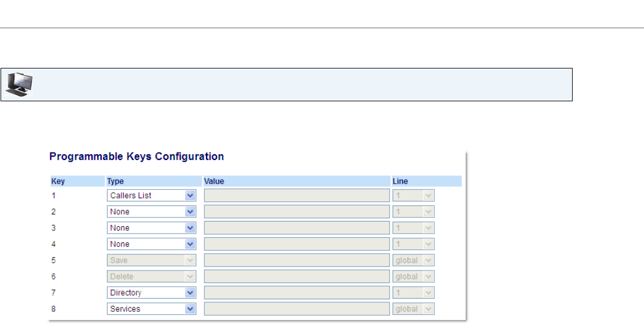Image resolution: width=644 pixels, height=324 pixels.
Task: Click the computer monitor icon
Action: pos(19,85)
